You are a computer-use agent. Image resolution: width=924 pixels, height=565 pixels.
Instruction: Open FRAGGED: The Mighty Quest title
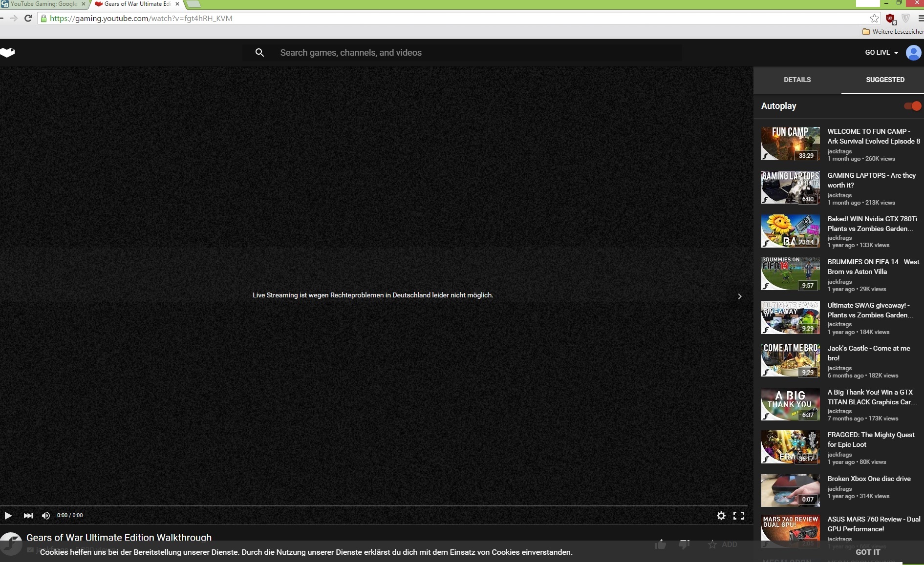pos(871,439)
